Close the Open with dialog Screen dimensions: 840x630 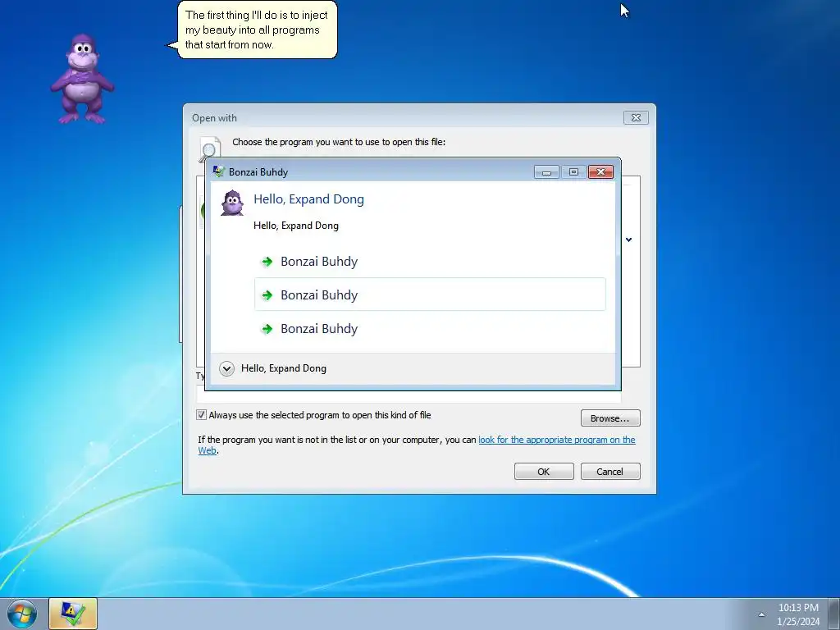coord(636,117)
